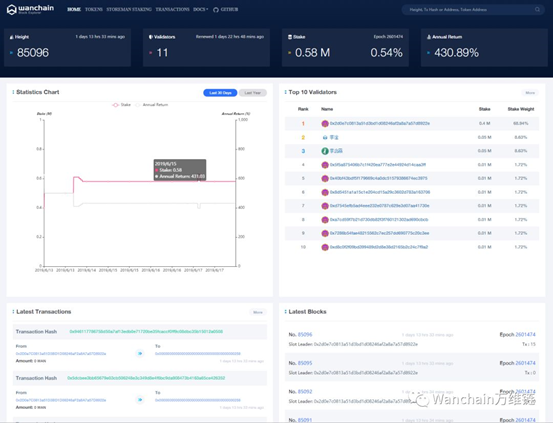The height and width of the screenshot is (423, 553).
Task: Click first transaction arrow icon
Action: coord(140,353)
